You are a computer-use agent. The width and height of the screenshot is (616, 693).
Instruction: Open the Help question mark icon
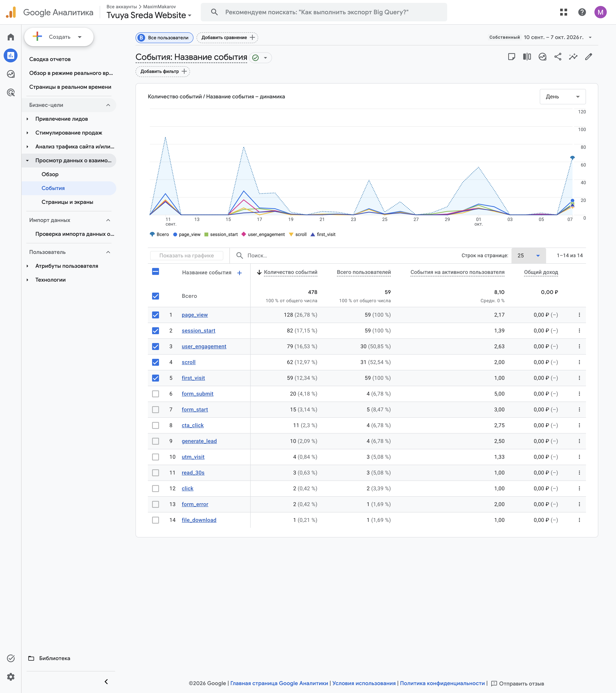point(582,12)
